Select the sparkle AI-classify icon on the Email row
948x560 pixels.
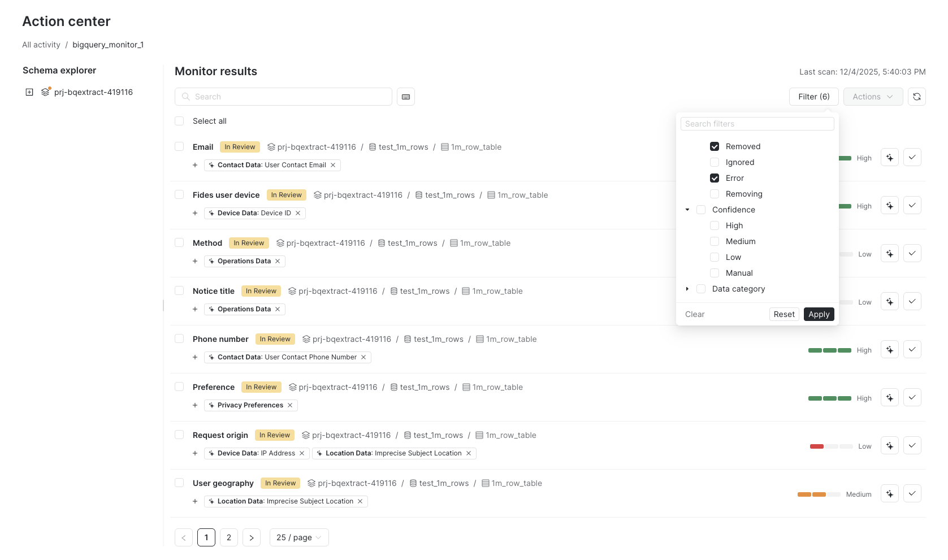[x=889, y=157]
